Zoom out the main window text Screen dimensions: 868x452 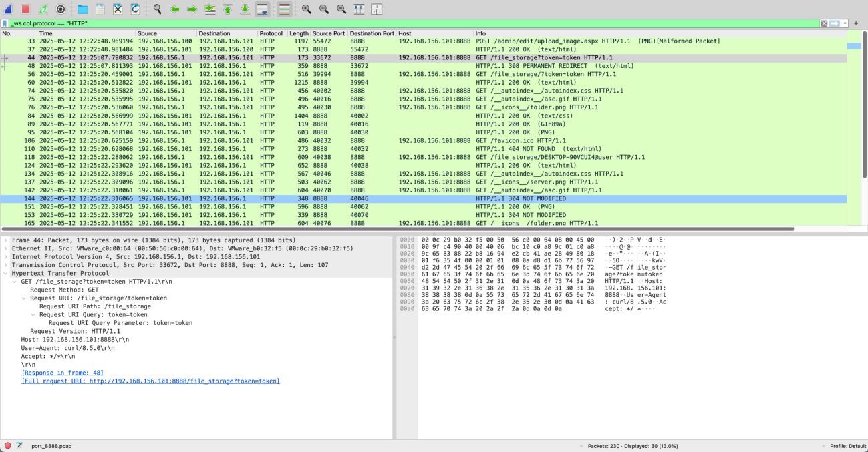click(x=324, y=9)
